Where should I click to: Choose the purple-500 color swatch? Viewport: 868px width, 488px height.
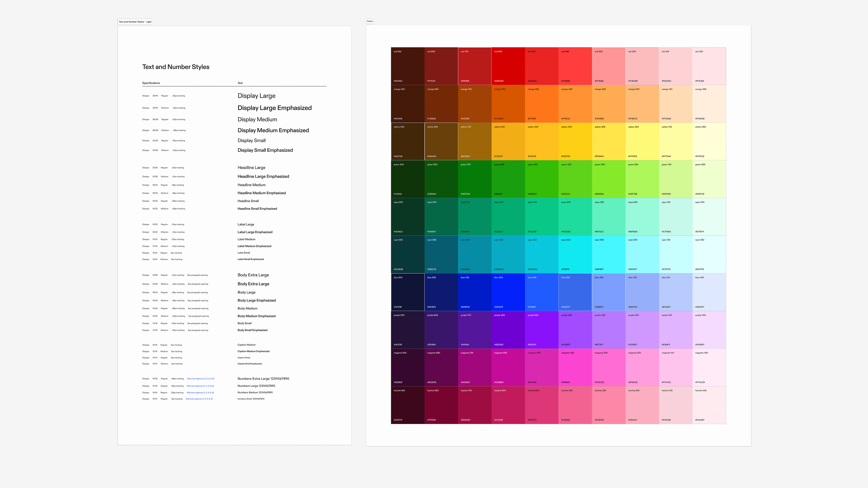click(542, 330)
